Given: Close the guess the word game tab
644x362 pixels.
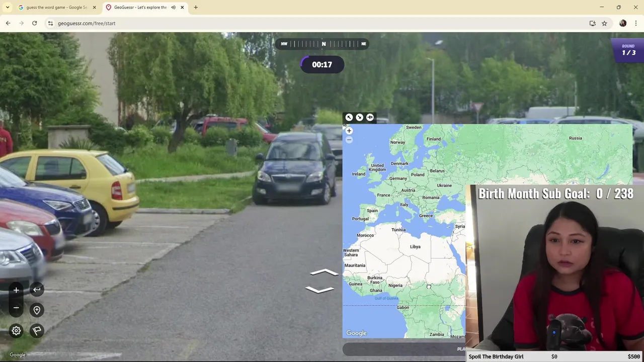Looking at the screenshot, I should [94, 8].
